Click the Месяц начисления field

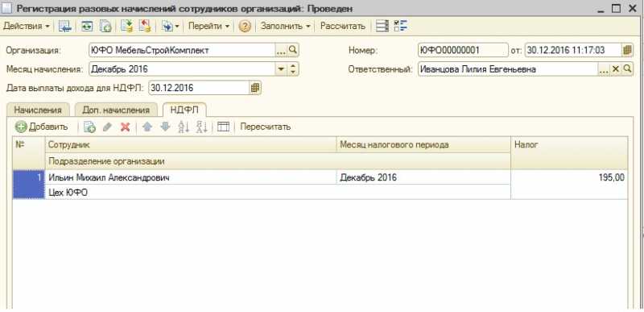182,69
